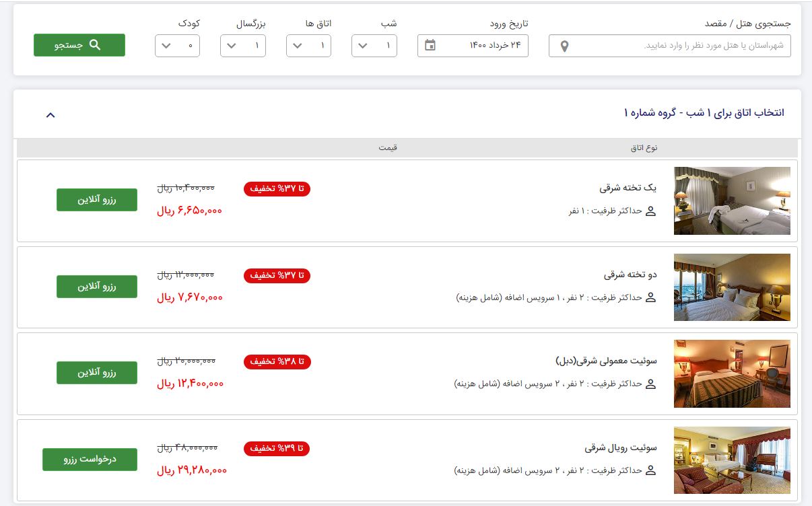Screen dimensions: 812x506
Task: Reserve online the دو تخته شرقی room
Action: [x=97, y=287]
